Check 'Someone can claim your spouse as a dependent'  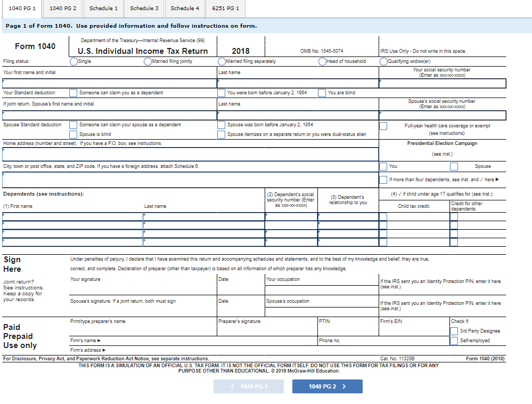coord(73,125)
